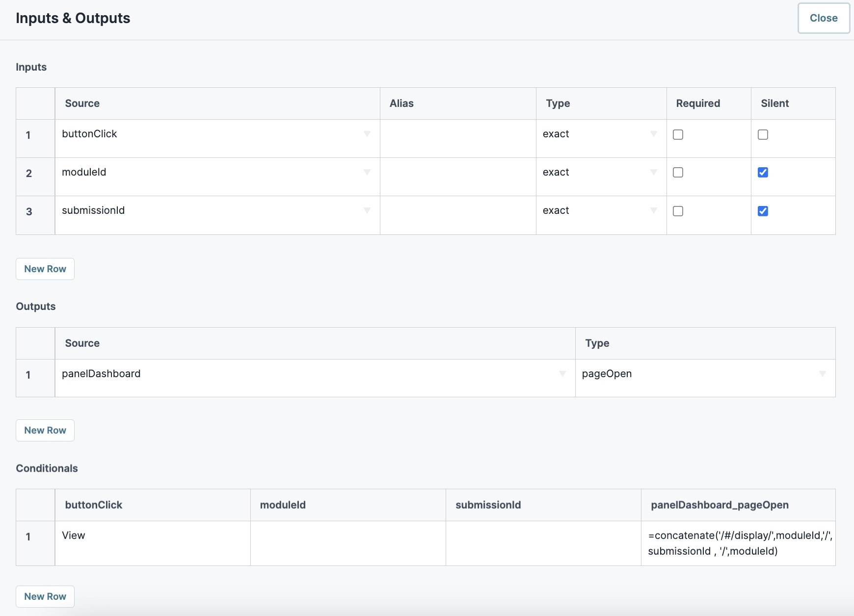Expand Type dropdown arrow for submissionId input
The width and height of the screenshot is (854, 616).
(653, 210)
